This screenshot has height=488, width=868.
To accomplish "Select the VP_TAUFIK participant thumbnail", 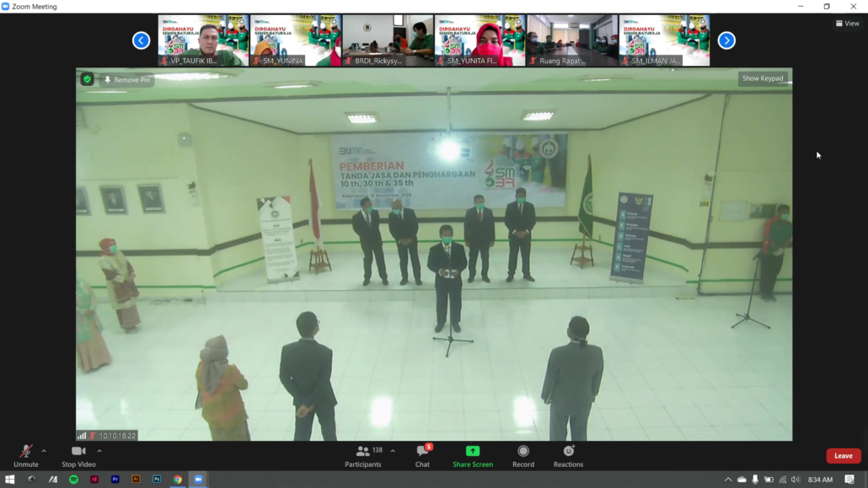I will 203,40.
